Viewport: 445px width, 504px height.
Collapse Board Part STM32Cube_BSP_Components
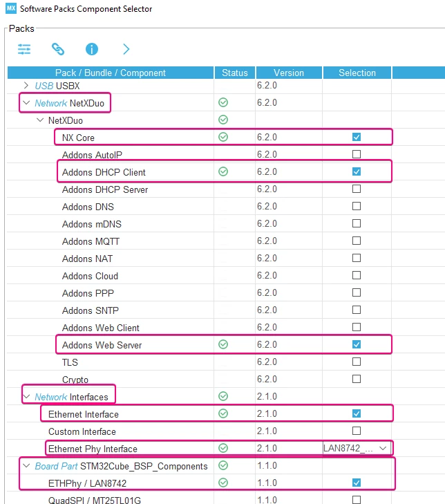pyautogui.click(x=26, y=466)
